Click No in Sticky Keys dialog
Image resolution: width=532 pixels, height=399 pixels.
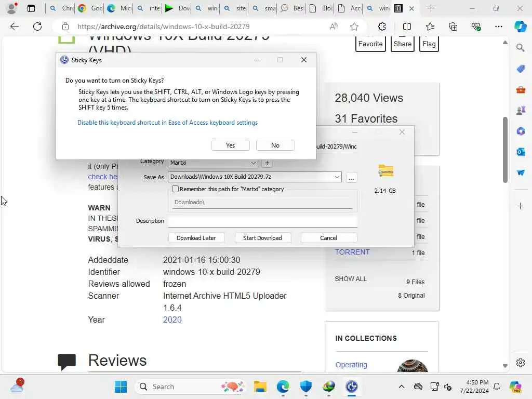coord(275,145)
